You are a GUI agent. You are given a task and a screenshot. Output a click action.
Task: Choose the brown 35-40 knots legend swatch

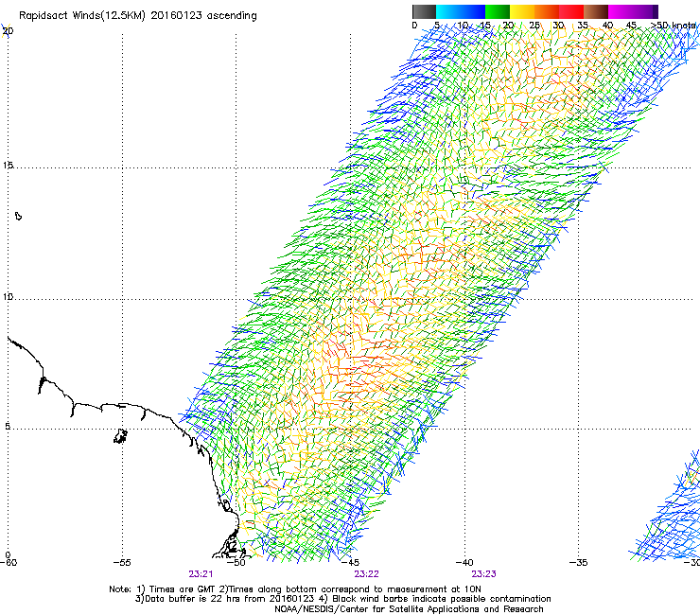(x=596, y=11)
